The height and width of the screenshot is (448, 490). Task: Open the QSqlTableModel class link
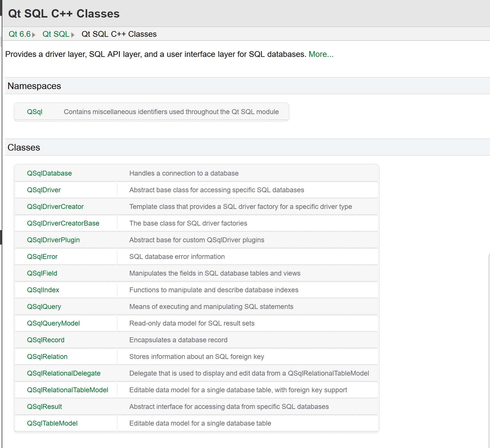52,423
